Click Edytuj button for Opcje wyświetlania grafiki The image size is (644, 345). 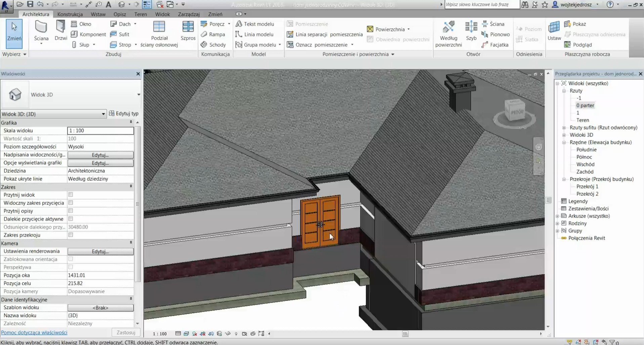pos(100,163)
